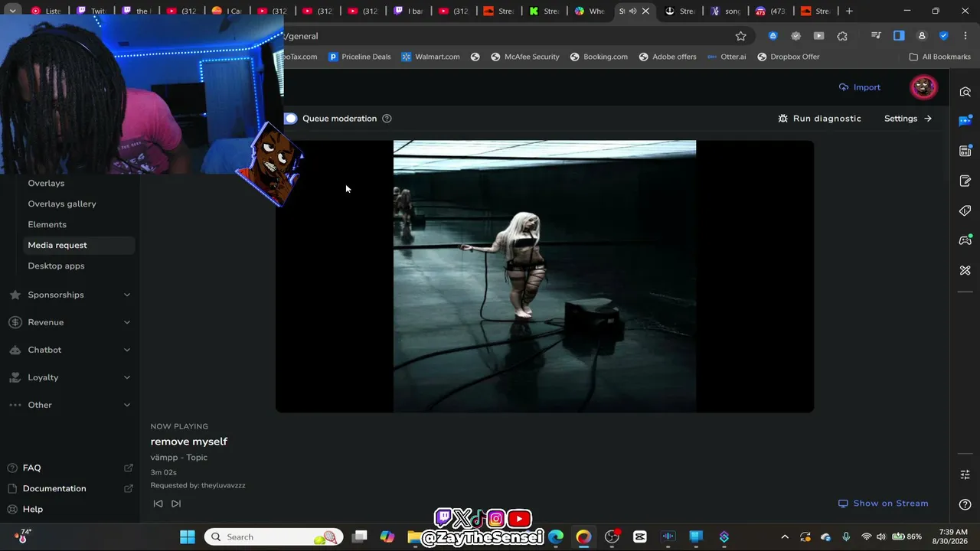Viewport: 980px width, 551px height.
Task: Open Overlays gallery in the sidebar
Action: (x=62, y=204)
